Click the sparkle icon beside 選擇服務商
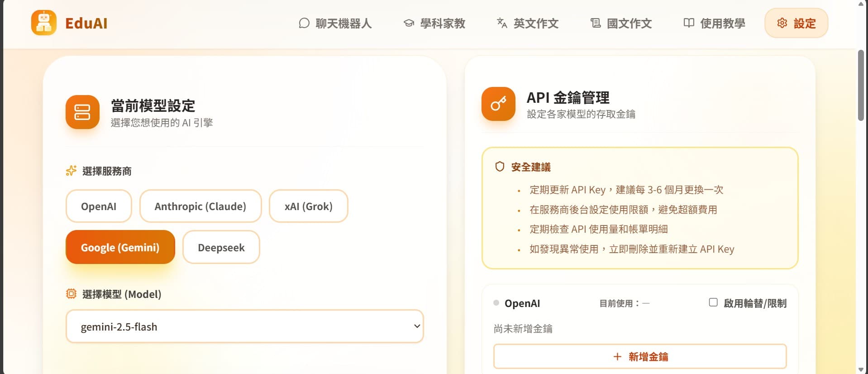 (71, 171)
